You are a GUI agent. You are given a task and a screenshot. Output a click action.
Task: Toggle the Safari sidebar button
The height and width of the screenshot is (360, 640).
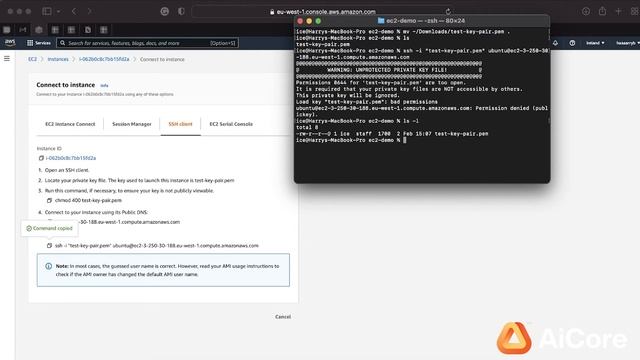click(47, 11)
